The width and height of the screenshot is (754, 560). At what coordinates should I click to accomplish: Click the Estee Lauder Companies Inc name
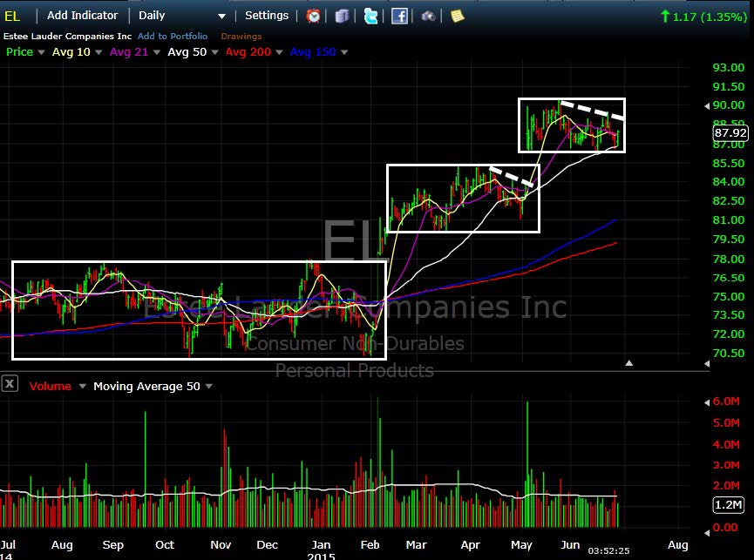tap(67, 36)
